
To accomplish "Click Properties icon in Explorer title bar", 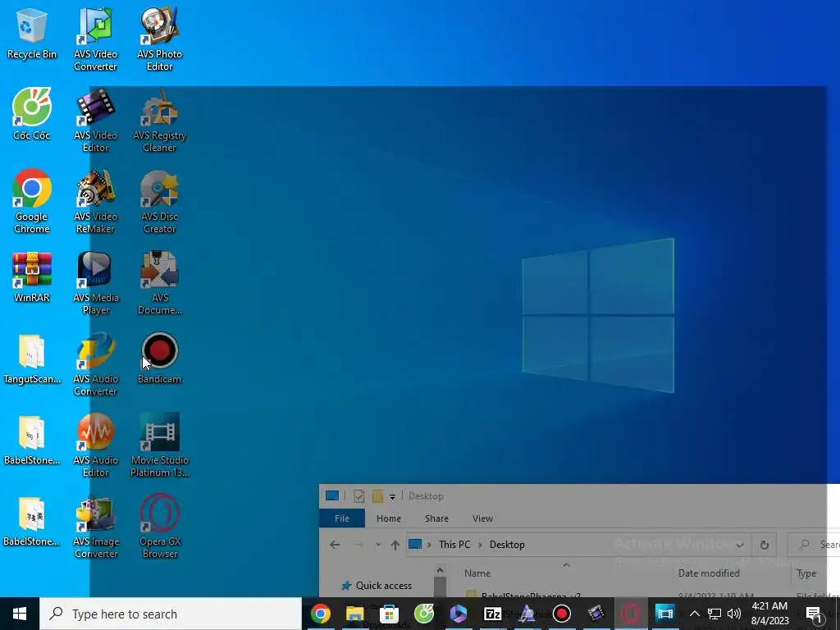I will click(x=359, y=496).
